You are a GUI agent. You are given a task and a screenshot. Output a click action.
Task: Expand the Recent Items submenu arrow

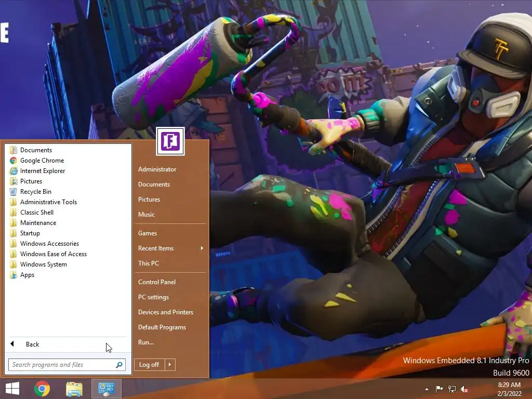click(x=202, y=248)
